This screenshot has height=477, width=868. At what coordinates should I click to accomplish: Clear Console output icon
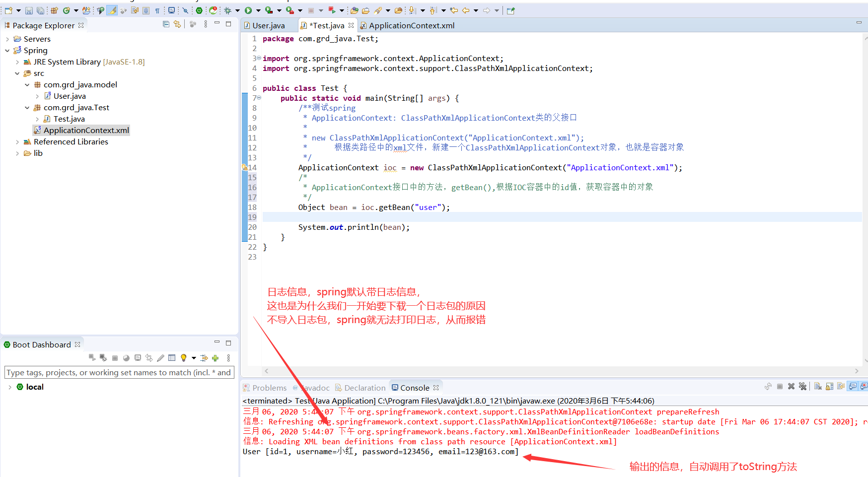(818, 386)
